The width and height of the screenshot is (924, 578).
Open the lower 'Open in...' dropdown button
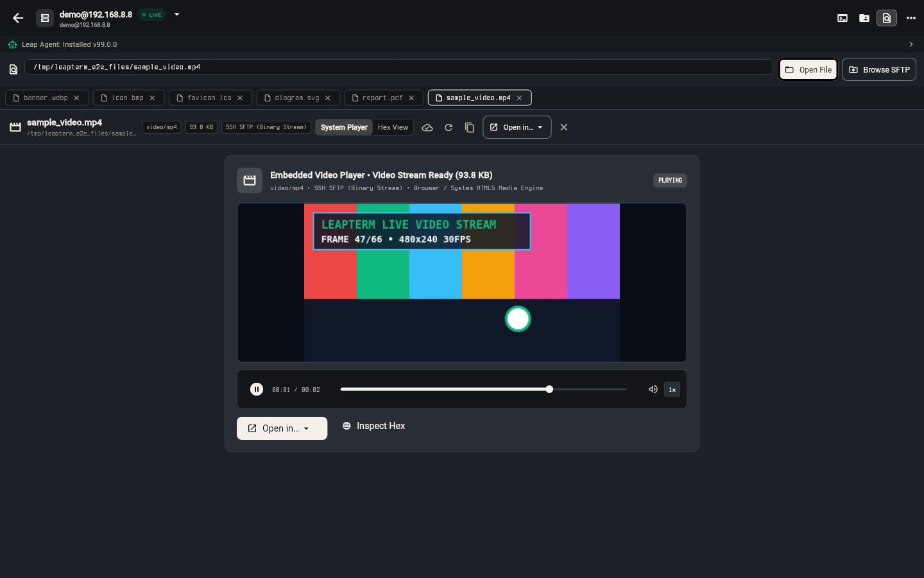[x=282, y=428]
